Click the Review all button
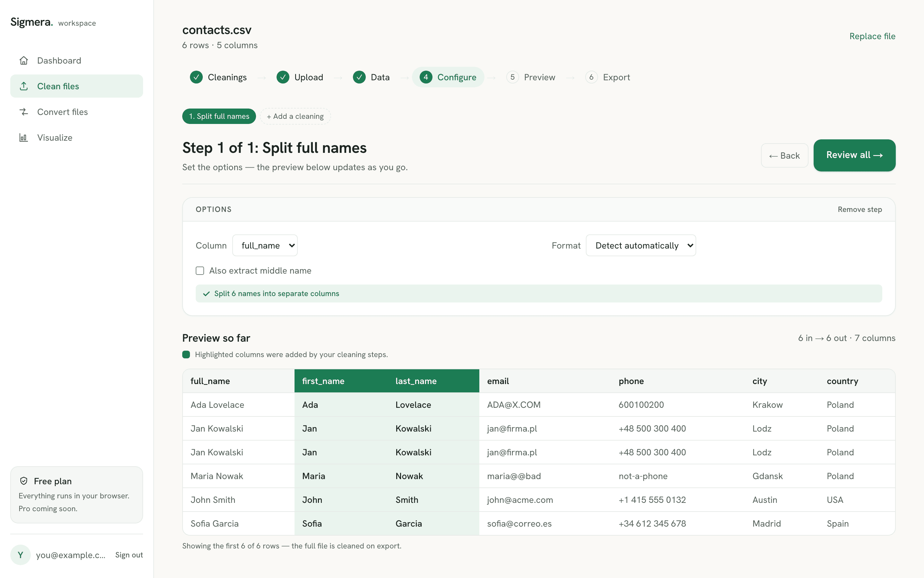The height and width of the screenshot is (578, 924). (854, 155)
